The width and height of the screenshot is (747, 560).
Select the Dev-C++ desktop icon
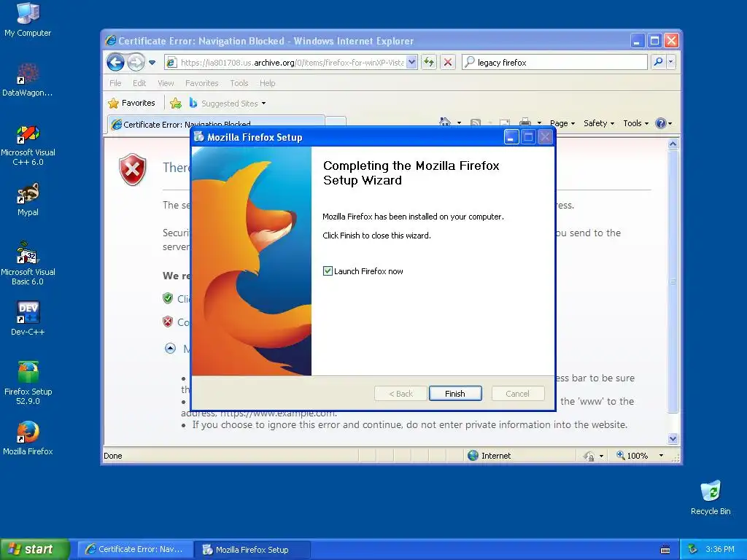pyautogui.click(x=28, y=318)
